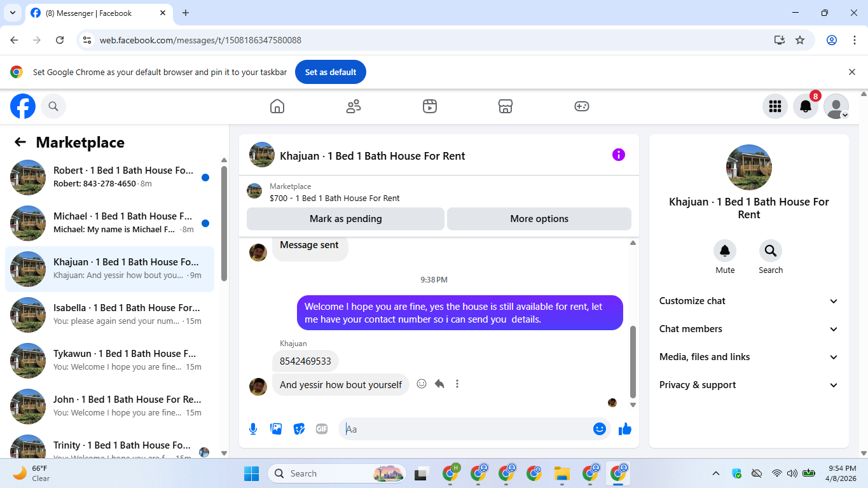Open the taskbar volume icon
The width and height of the screenshot is (868, 488).
tap(792, 473)
